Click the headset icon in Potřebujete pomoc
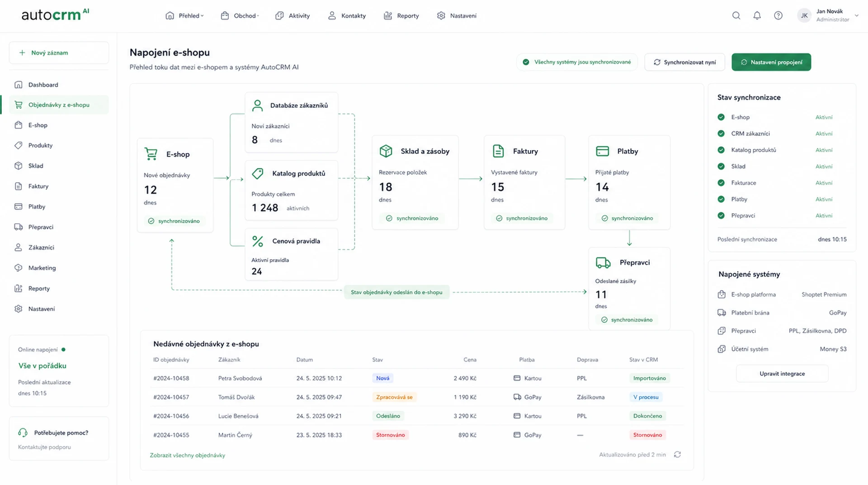Image resolution: width=868 pixels, height=485 pixels. [x=23, y=433]
